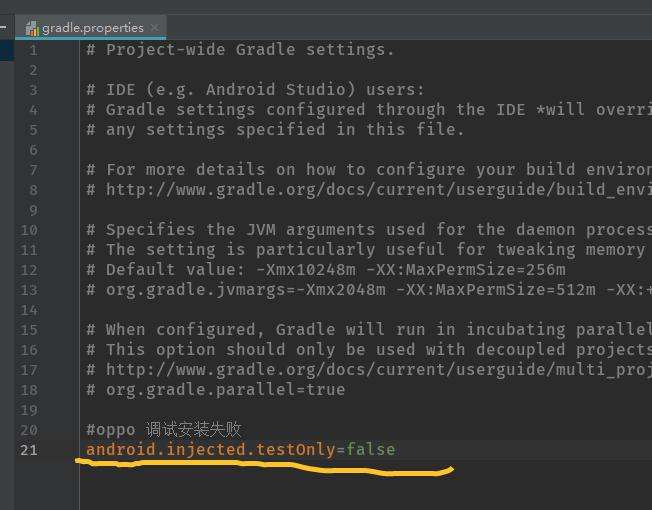The image size is (652, 510).
Task: Click the 'For more details on how to configure' line
Action: pos(369,170)
